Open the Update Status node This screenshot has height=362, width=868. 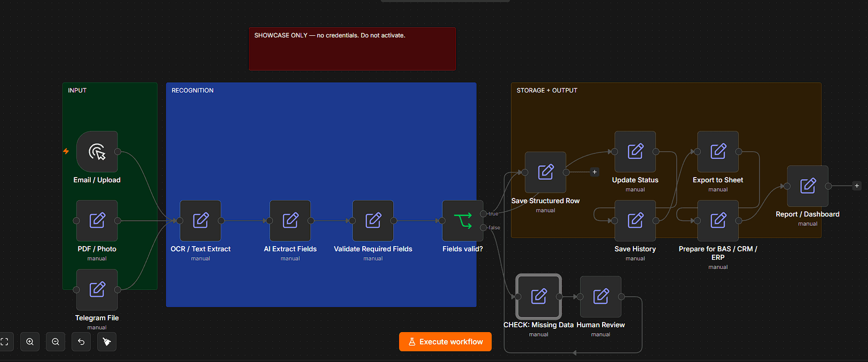point(635,152)
